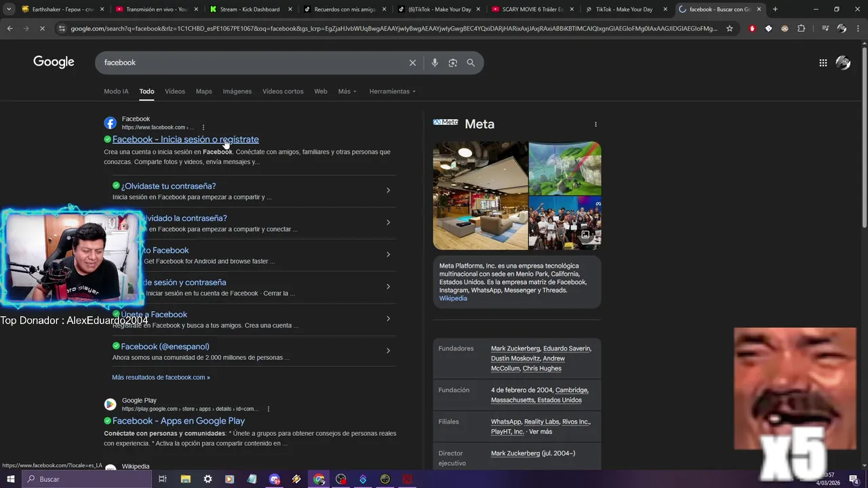Open the Meta office interior photo
The image size is (868, 488).
(480, 195)
